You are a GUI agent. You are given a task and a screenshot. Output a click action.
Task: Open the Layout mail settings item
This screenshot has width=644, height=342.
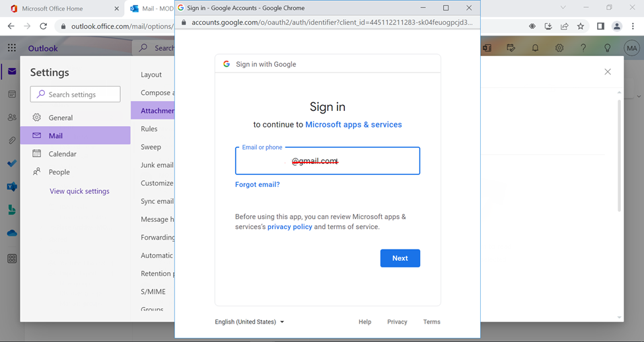pyautogui.click(x=153, y=75)
